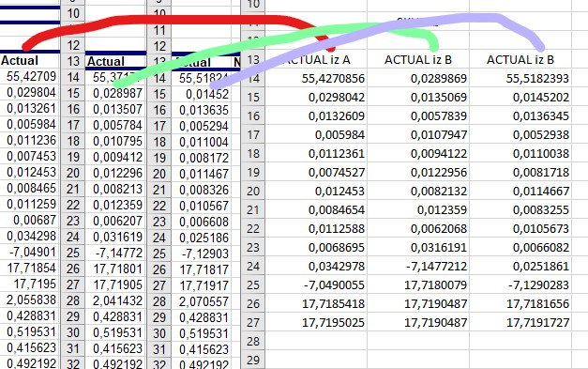Click cell with value 2,041432

(115, 300)
